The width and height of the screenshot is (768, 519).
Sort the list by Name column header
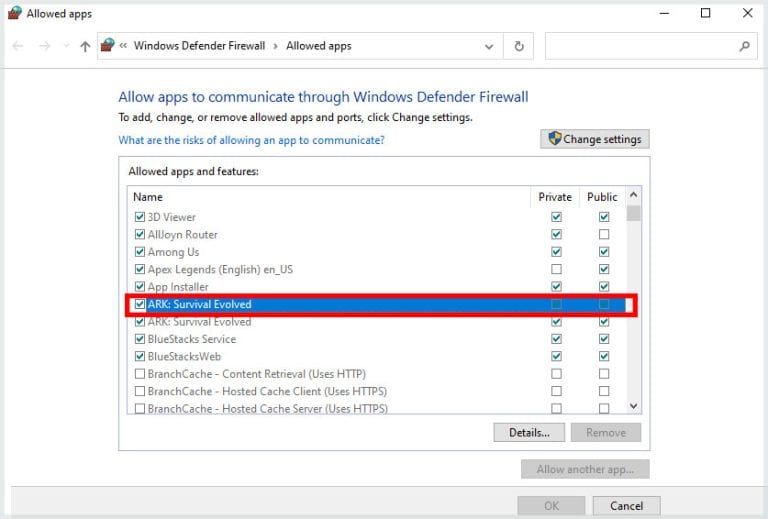click(x=148, y=197)
